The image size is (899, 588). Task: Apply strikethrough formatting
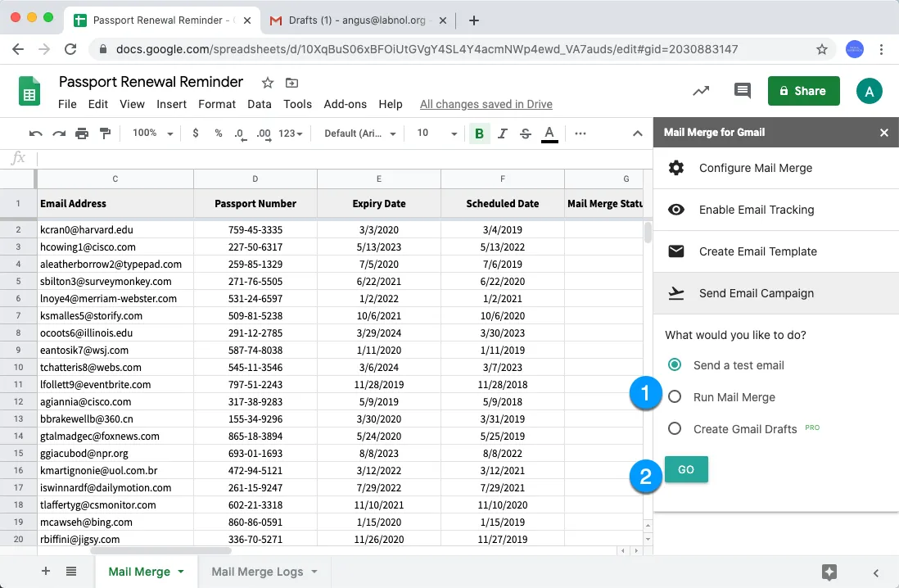click(x=526, y=133)
